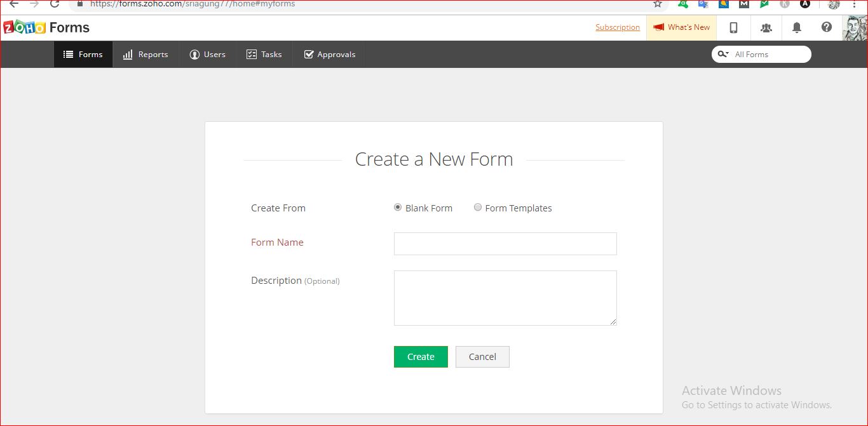Click the What's New megaphone icon
The image size is (868, 426).
pos(658,27)
